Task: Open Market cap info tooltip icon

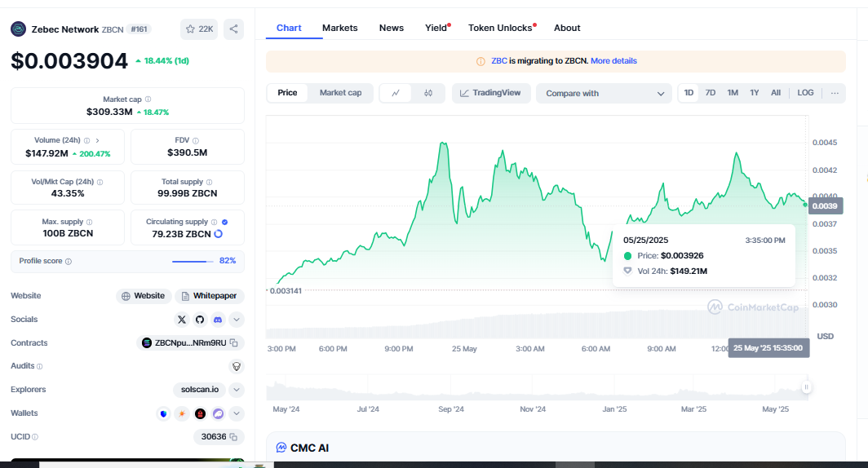Action: click(x=148, y=99)
